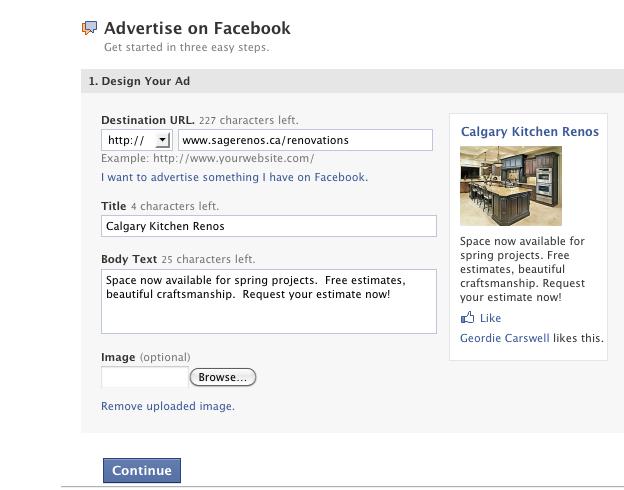Click the Destination URL input field
The image size is (624, 490).
click(x=305, y=140)
